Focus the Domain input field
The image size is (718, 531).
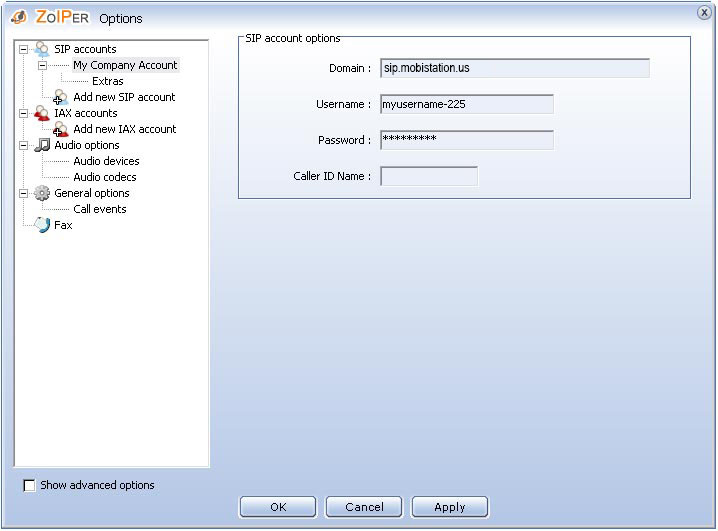click(x=515, y=68)
